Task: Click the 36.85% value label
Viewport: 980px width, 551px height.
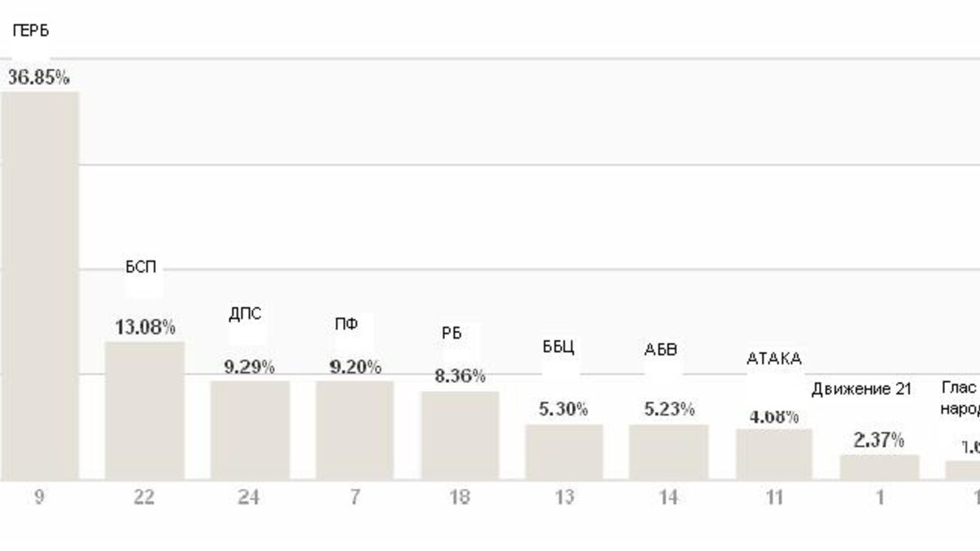Action: tap(38, 78)
